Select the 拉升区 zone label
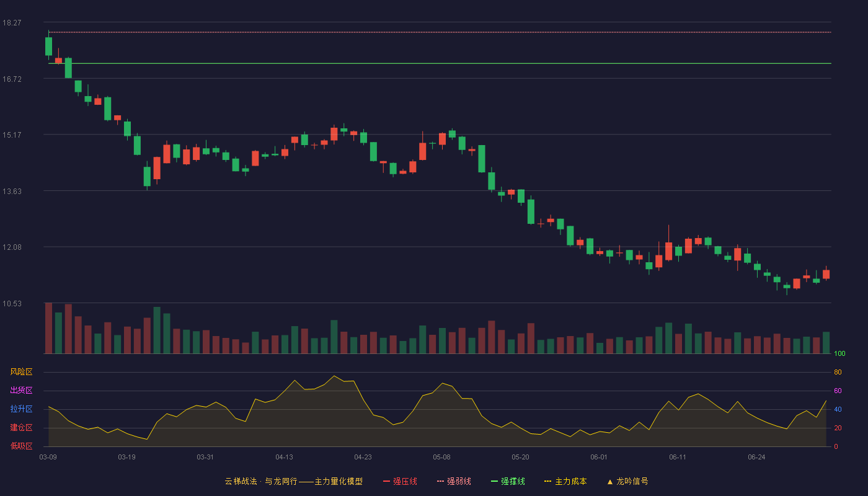 tap(21, 409)
